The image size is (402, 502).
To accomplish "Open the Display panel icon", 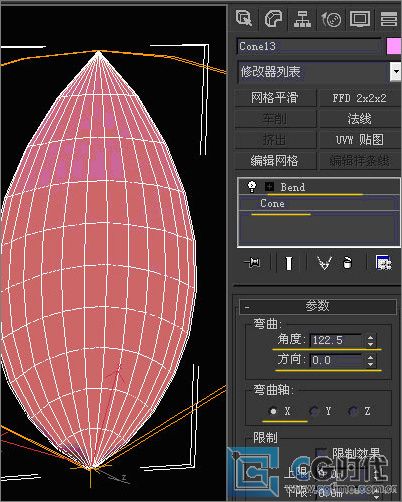I will (x=360, y=19).
